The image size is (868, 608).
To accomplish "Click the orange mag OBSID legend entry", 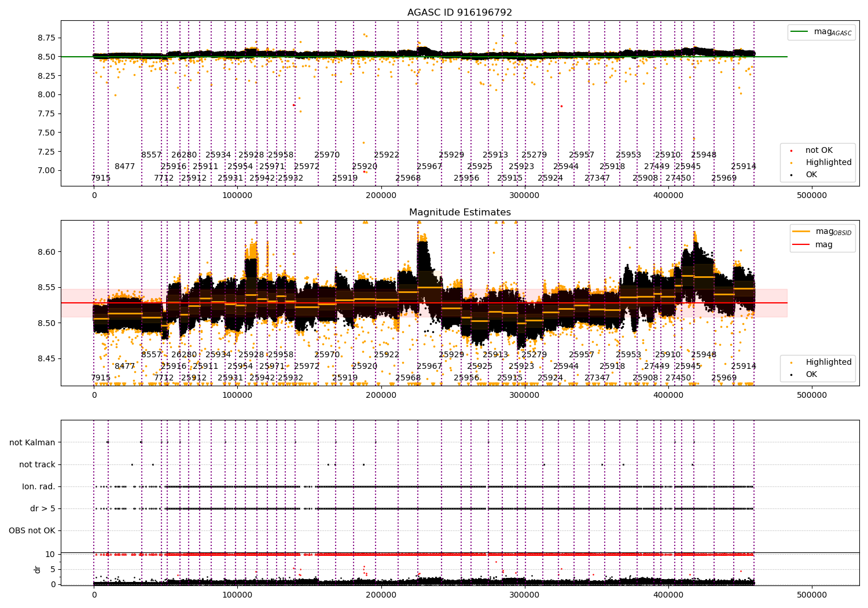I will pos(822,232).
